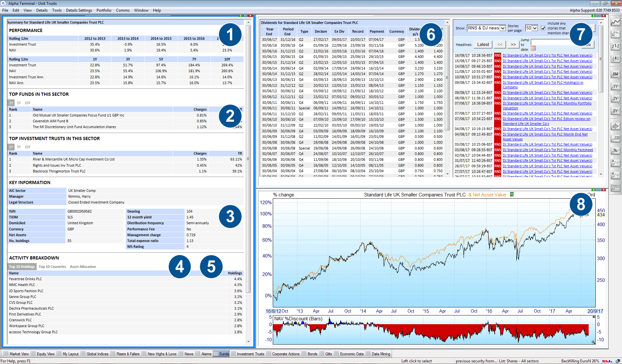Image resolution: width=622 pixels, height=364 pixels.
Task: Set chart to 6M period icon
Action: 615,74
